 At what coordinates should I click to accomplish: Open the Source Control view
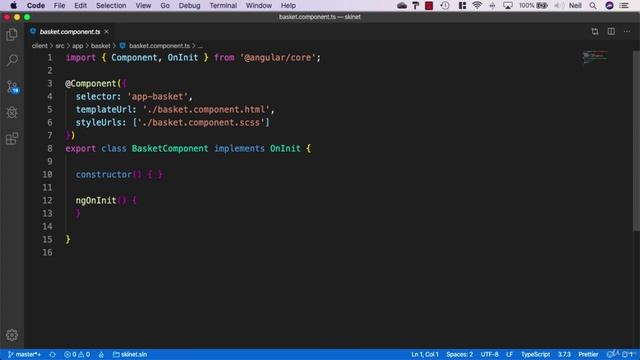click(x=12, y=87)
